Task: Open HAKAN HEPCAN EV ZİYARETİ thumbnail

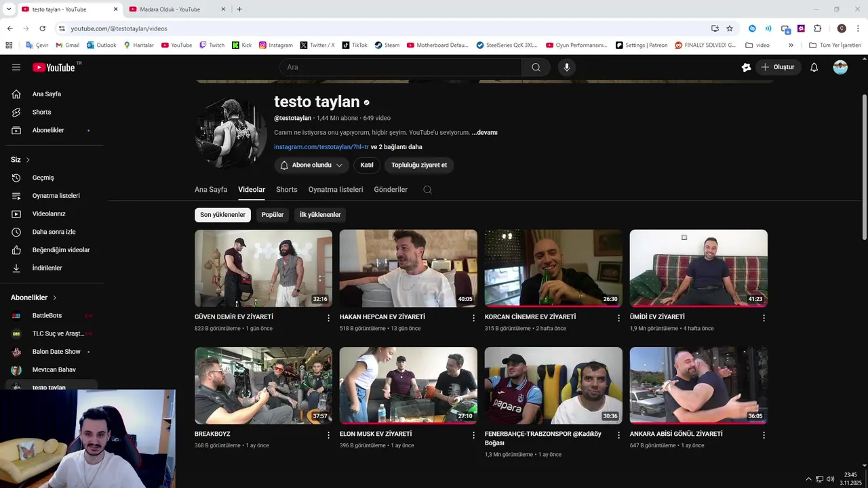Action: (x=408, y=268)
